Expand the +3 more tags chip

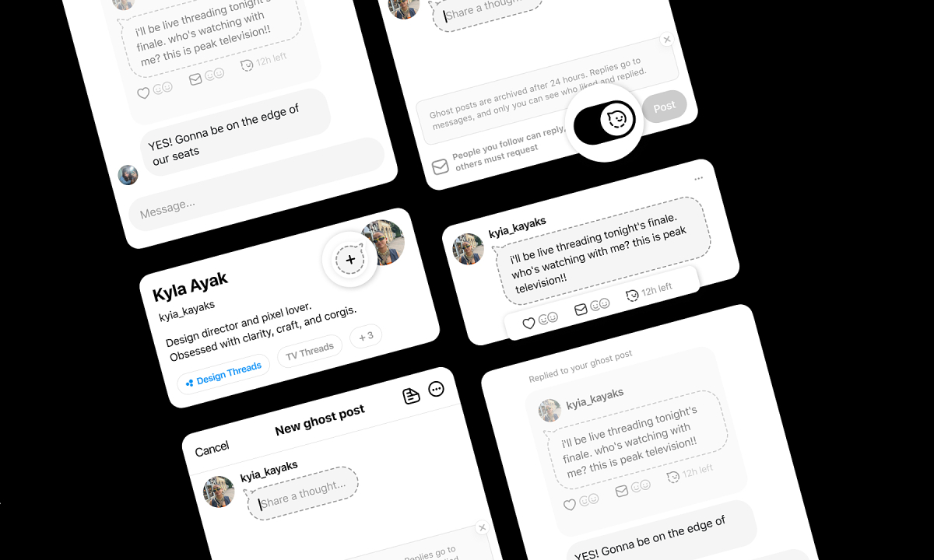pos(366,336)
